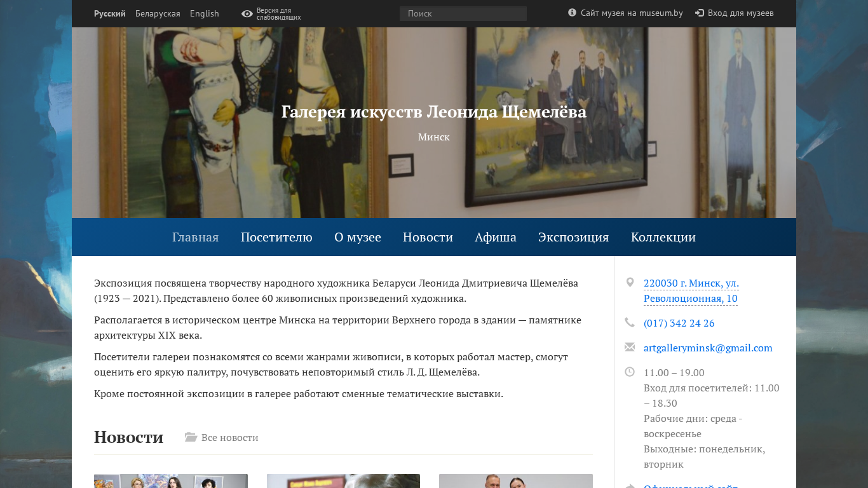
Task: Open Сайт музея на museum.by link
Action: (x=632, y=13)
